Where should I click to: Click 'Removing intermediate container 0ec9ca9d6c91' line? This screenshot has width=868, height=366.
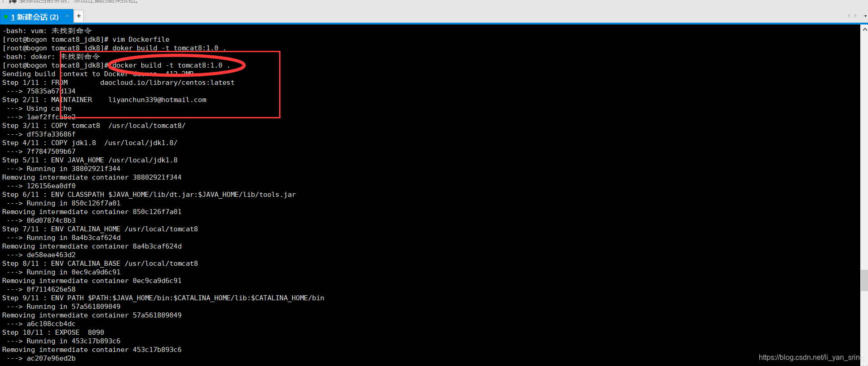coord(92,281)
